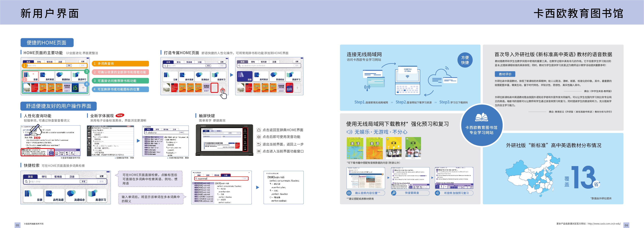
Task: Open 高考英语 icon in the 快捷检索 home screen
Action: (55, 195)
